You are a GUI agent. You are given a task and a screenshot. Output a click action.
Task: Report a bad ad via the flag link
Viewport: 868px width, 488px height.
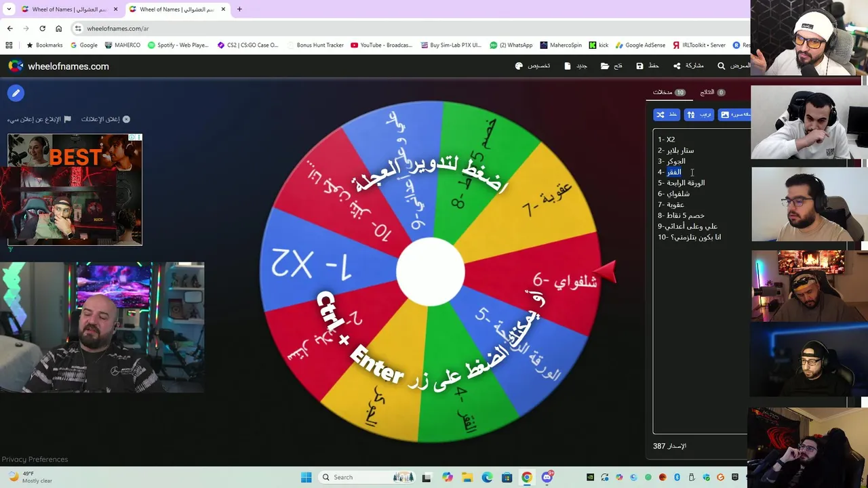coord(39,119)
